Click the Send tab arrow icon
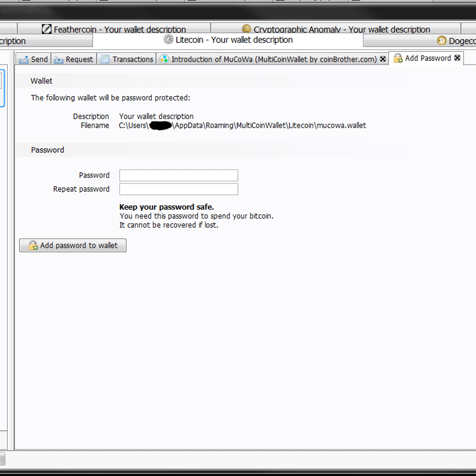Viewport: 476px width, 476px height. click(x=24, y=59)
